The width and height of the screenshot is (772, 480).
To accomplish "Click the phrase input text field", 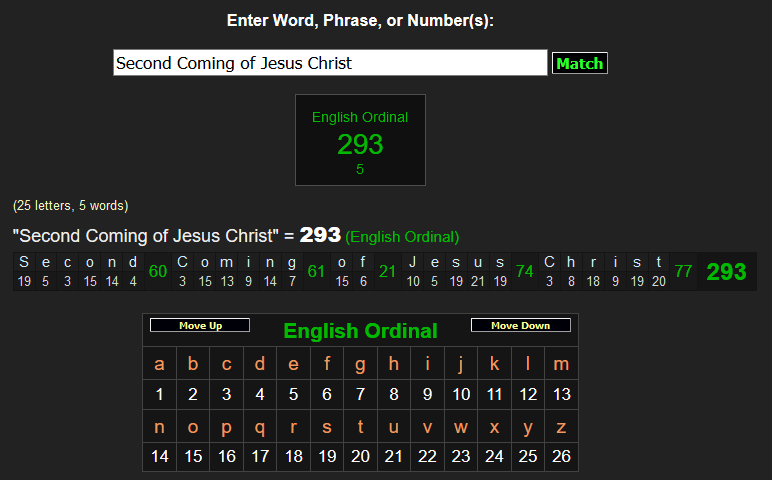I will click(330, 63).
